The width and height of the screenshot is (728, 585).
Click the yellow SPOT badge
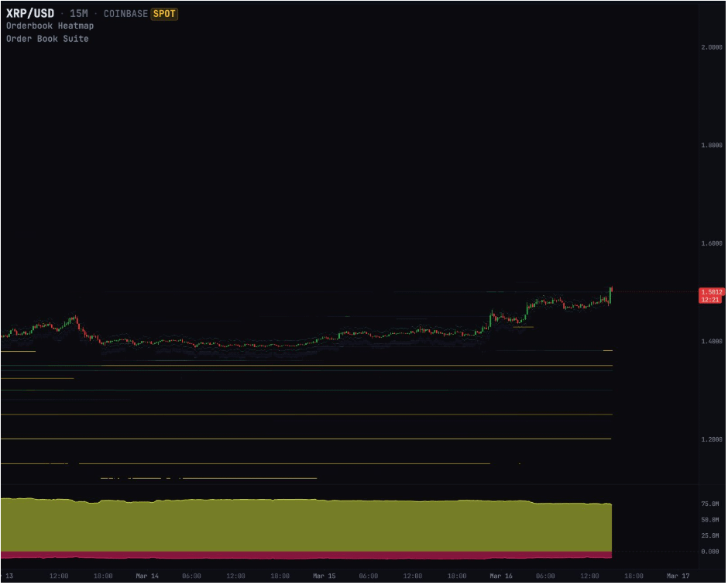(164, 14)
